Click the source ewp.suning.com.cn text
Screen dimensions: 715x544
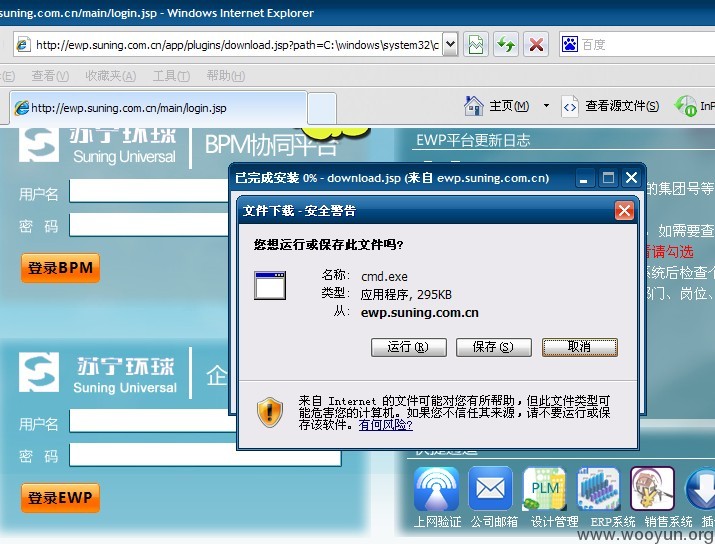[x=420, y=313]
